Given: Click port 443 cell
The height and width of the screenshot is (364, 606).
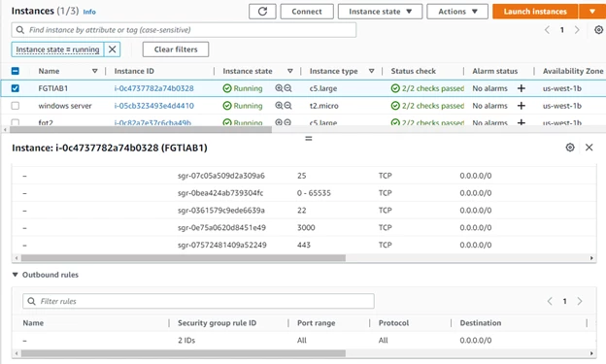Looking at the screenshot, I should coord(304,245).
